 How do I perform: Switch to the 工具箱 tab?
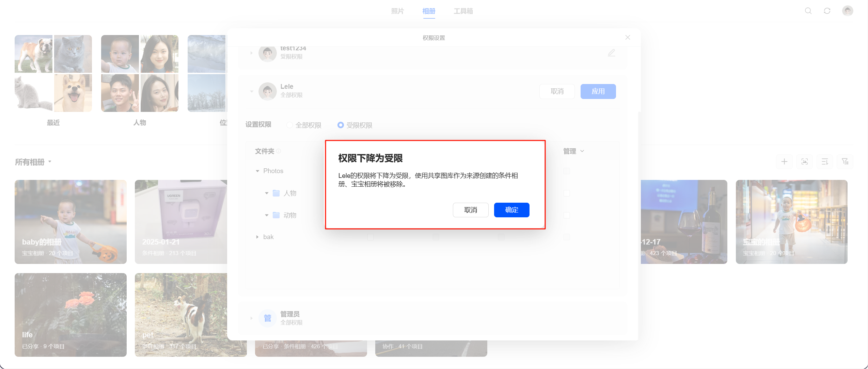coord(463,11)
